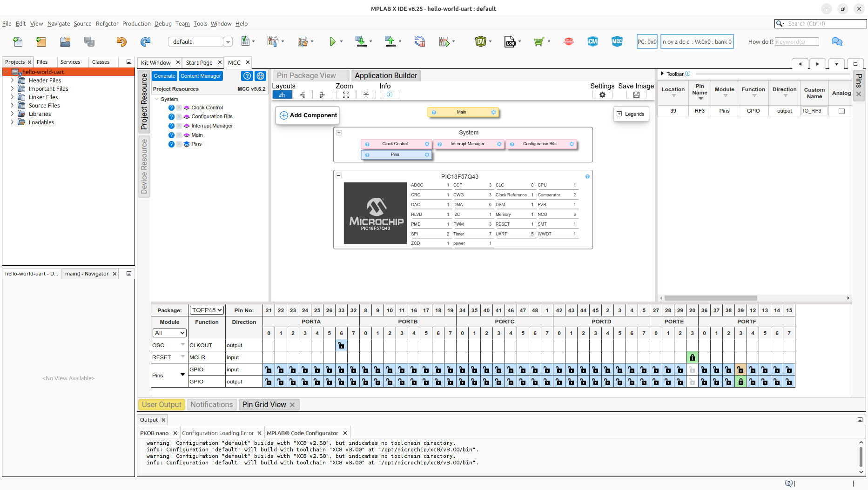Click the New Project toolbar icon
The image size is (868, 490).
coord(41,42)
